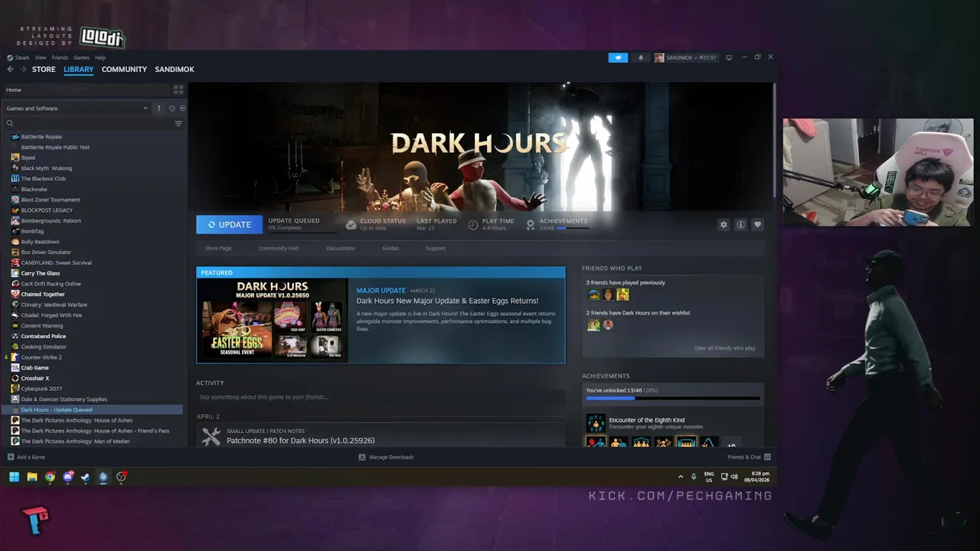Image resolution: width=980 pixels, height=551 pixels.
Task: Open Manage Downloads
Action: click(386, 457)
